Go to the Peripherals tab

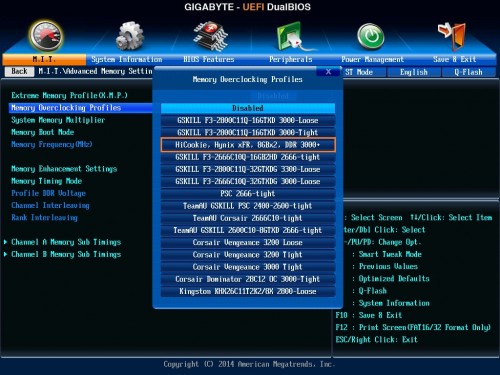[291, 59]
